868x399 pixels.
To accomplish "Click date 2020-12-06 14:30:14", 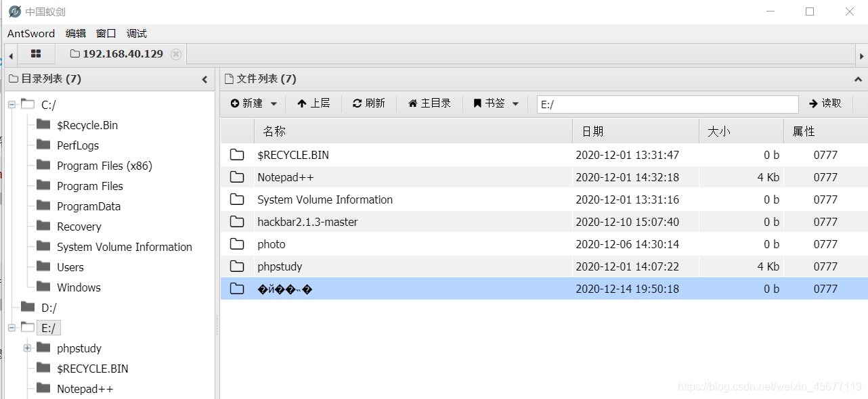I will click(x=628, y=244).
